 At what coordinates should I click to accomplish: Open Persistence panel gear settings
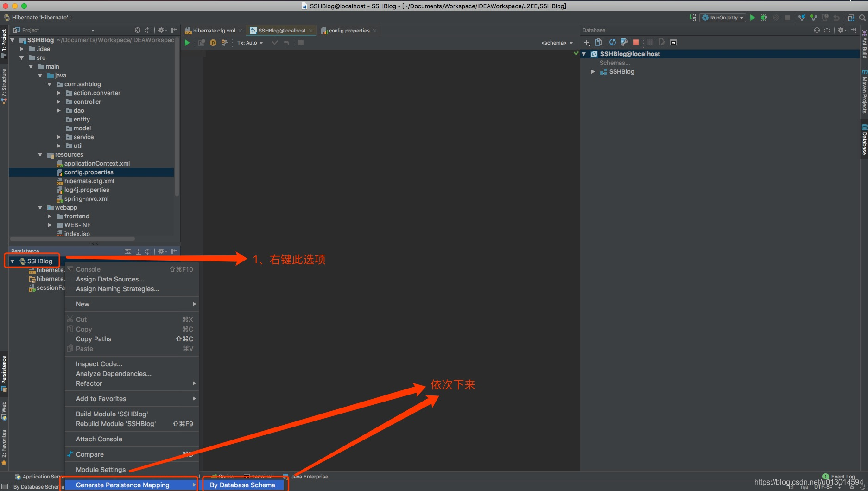coord(162,251)
